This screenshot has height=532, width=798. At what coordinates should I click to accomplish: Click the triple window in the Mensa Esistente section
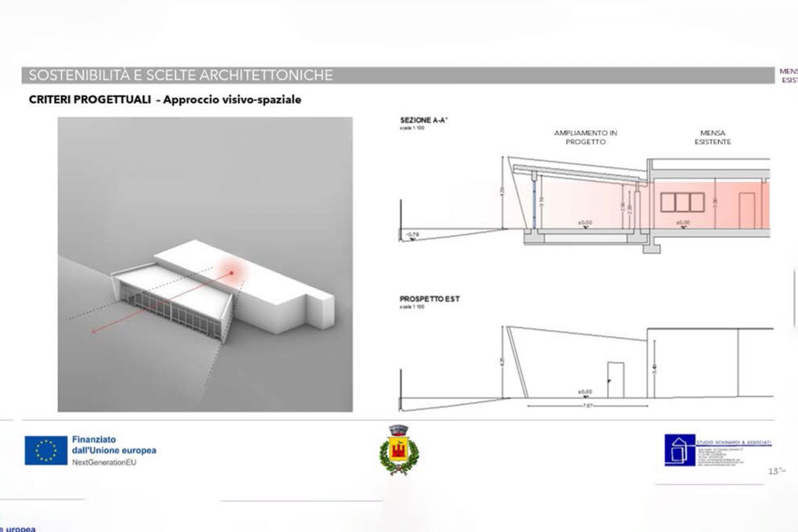[682, 202]
